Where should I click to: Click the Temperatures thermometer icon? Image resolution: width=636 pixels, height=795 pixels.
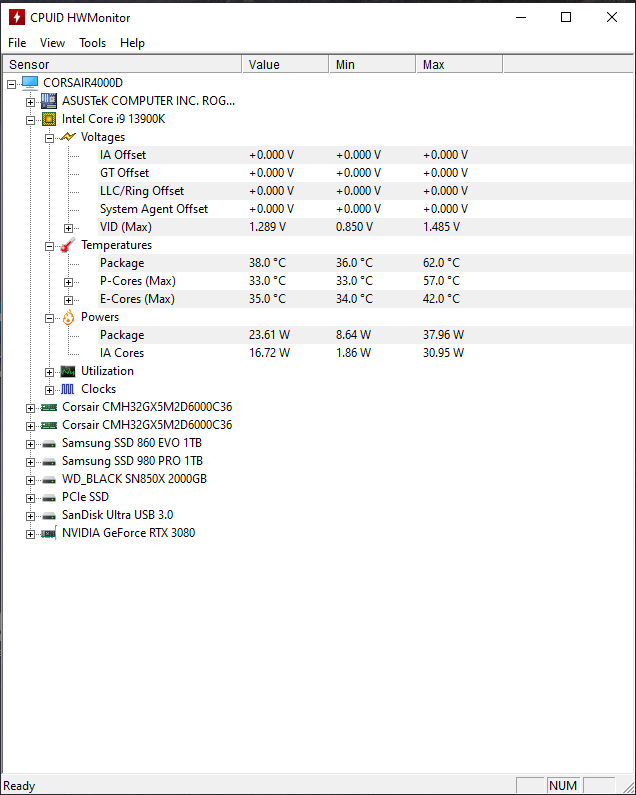click(68, 245)
